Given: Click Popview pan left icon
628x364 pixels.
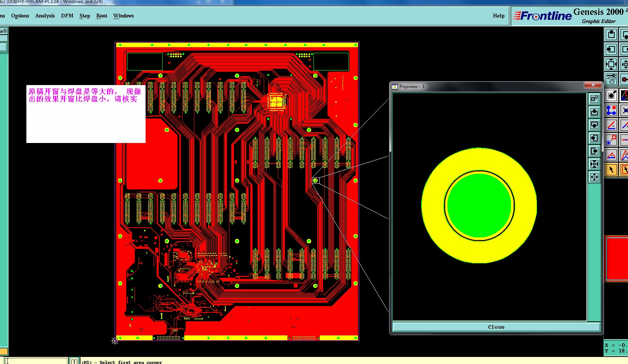Looking at the screenshot, I should 594,138.
